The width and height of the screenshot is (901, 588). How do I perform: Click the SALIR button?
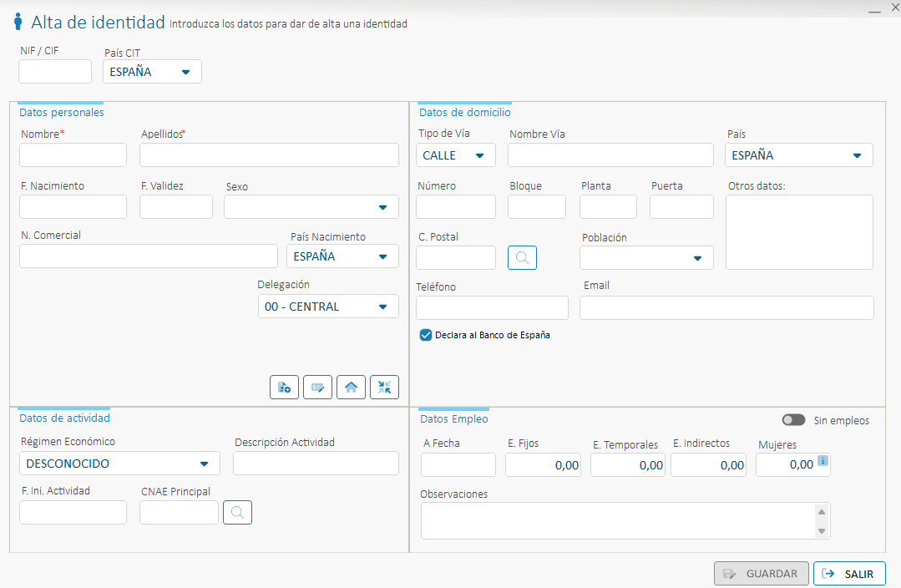click(x=849, y=574)
